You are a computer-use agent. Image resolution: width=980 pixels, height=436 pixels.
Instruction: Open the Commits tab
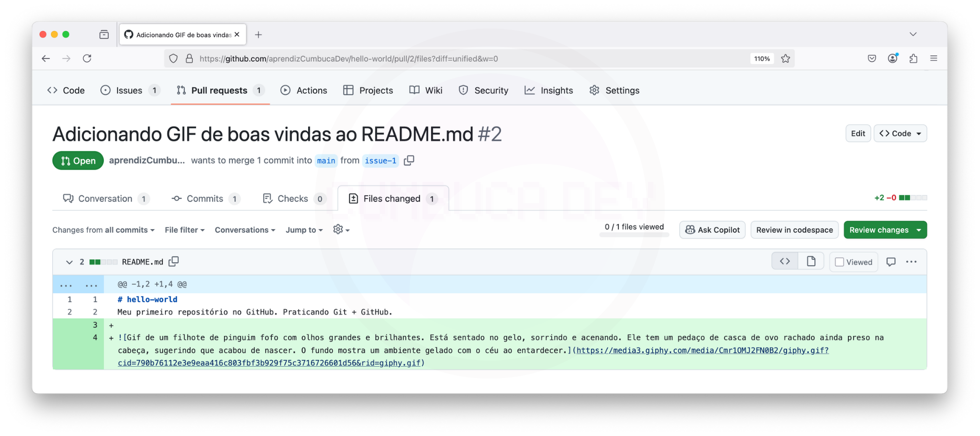[x=205, y=199]
